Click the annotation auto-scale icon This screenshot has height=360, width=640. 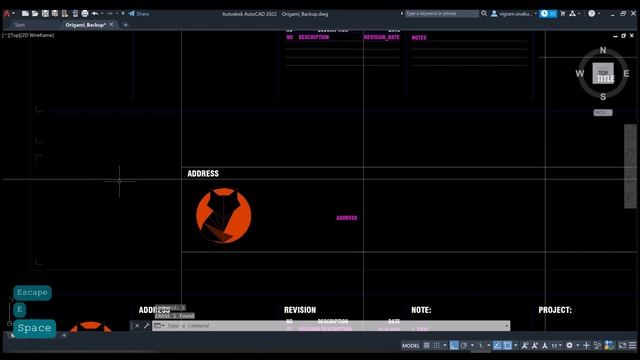(x=535, y=346)
